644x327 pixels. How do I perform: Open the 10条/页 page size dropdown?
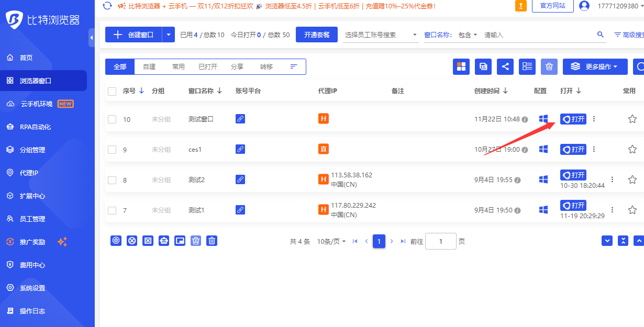pyautogui.click(x=331, y=241)
